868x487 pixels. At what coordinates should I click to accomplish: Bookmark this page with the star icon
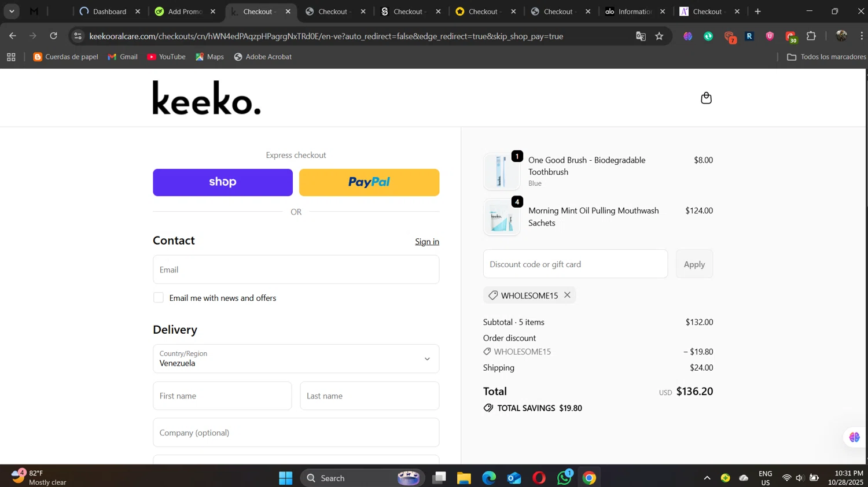659,36
